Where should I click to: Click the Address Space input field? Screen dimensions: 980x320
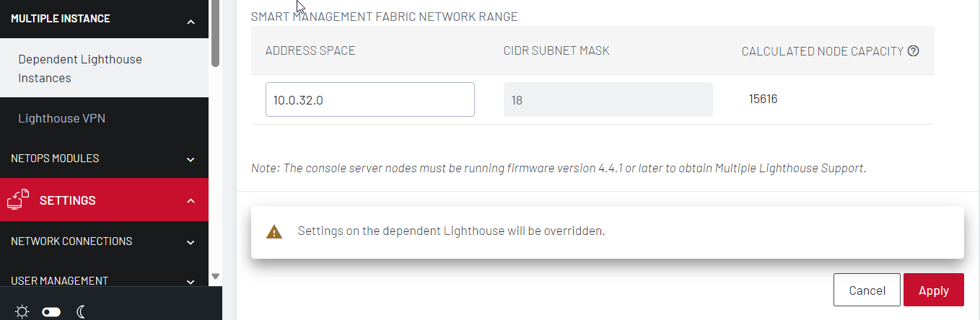tap(369, 99)
